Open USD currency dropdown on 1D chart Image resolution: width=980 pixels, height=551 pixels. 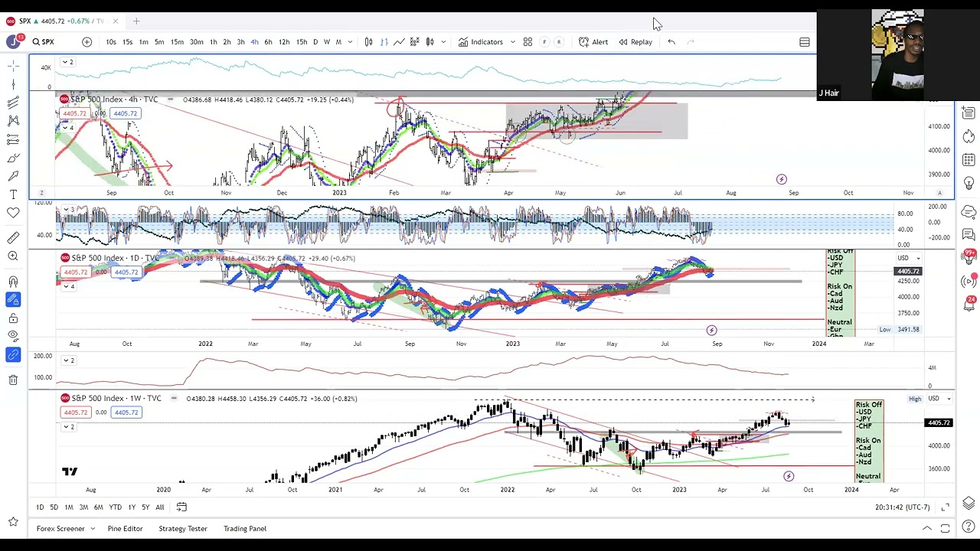[x=908, y=258]
